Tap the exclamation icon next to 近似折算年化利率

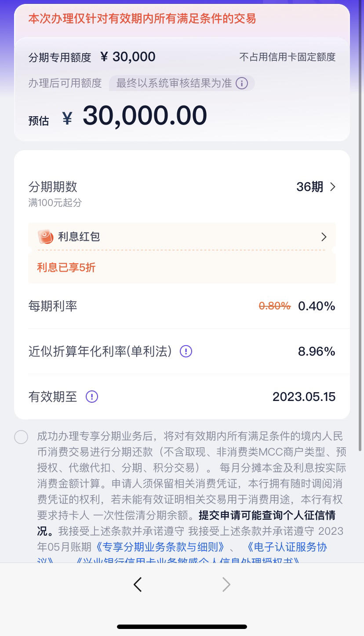[x=186, y=351]
